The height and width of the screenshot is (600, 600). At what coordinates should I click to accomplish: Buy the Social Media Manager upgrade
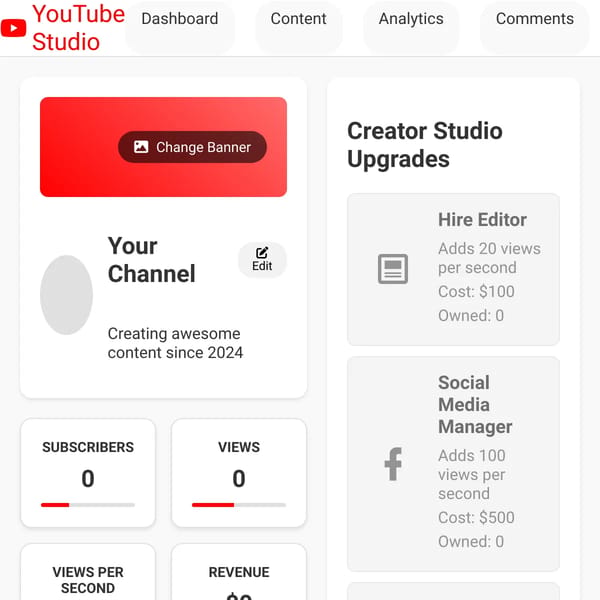[453, 464]
